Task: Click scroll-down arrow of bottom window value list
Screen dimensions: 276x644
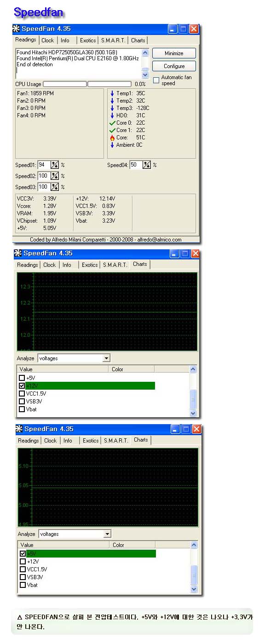Action: click(x=194, y=589)
